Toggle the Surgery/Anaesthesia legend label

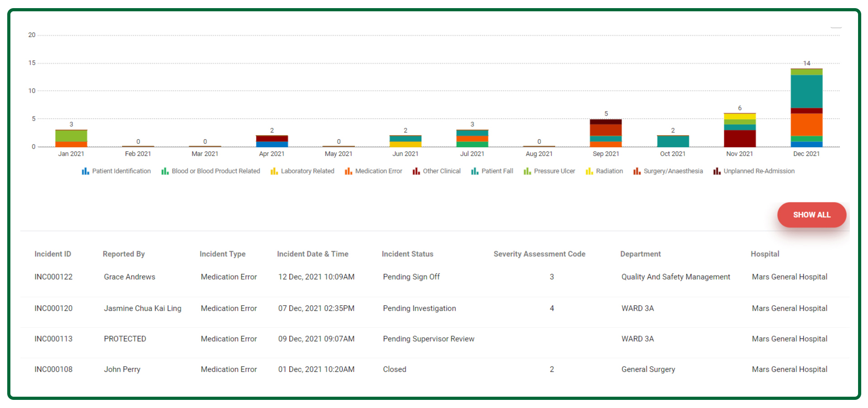coord(673,171)
